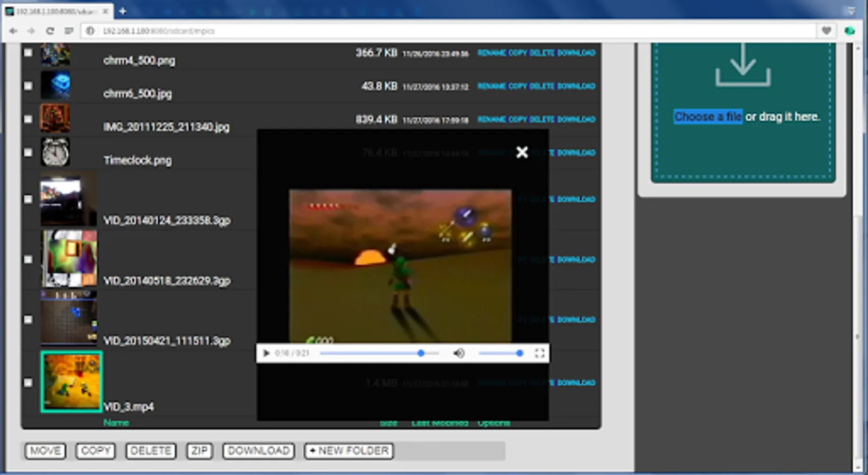868x475 pixels.
Task: Open the VID_20140518_232629.3gp thumbnail
Action: click(69, 259)
